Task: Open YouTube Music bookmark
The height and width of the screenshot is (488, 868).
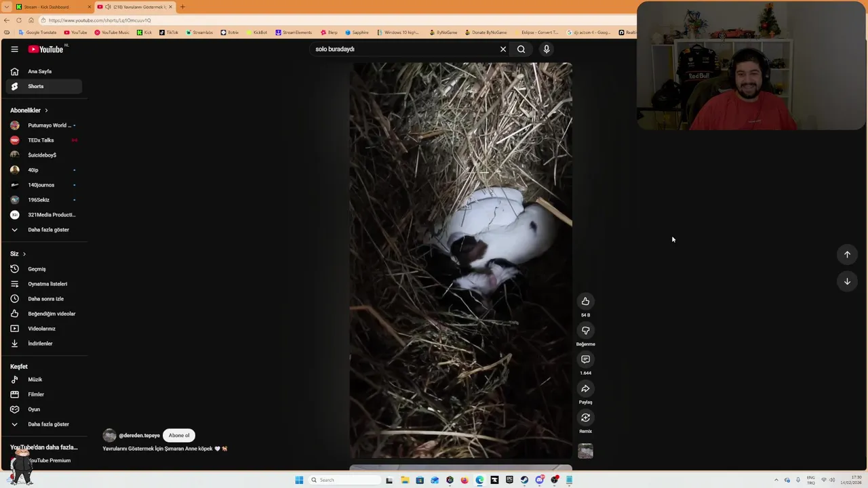Action: coord(112,33)
